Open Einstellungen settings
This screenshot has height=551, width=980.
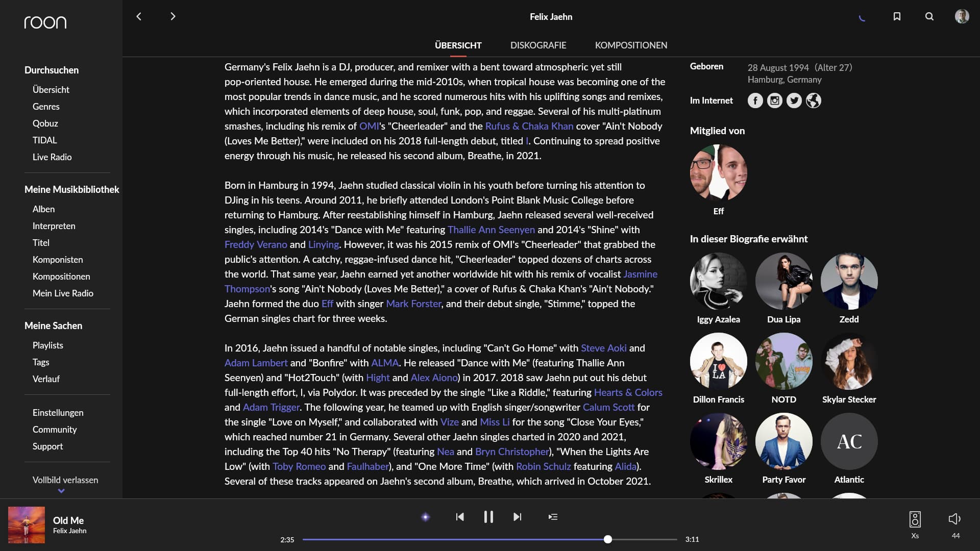(x=58, y=413)
